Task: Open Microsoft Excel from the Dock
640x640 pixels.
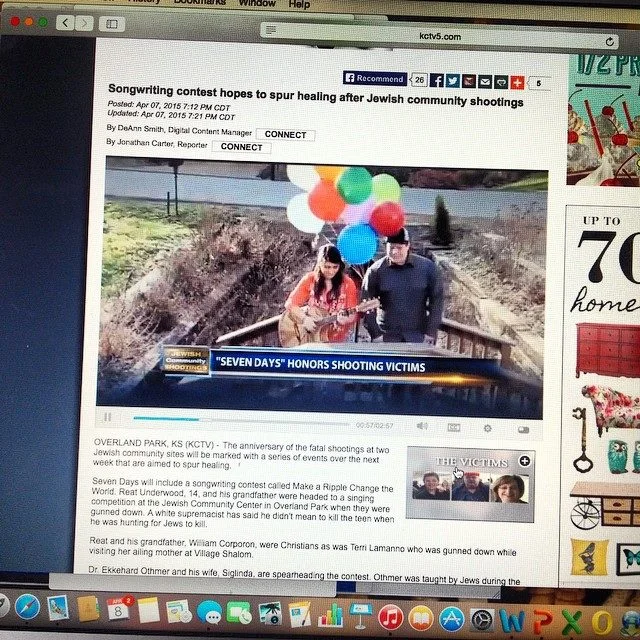Action: (572, 623)
